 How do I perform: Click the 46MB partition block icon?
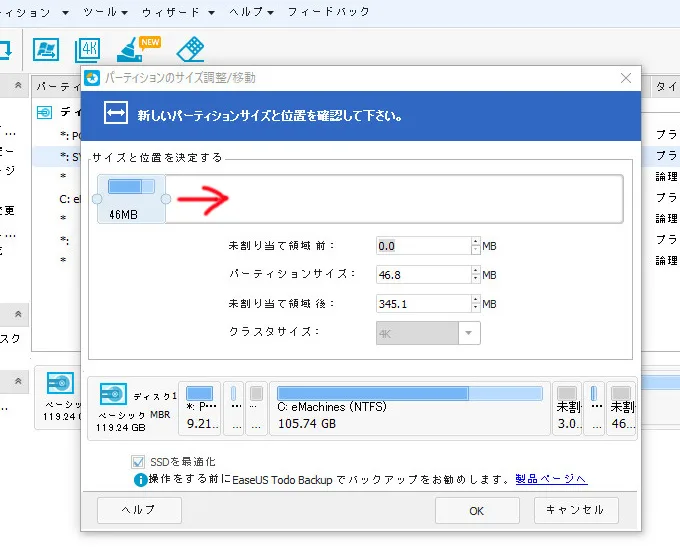[x=132, y=187]
